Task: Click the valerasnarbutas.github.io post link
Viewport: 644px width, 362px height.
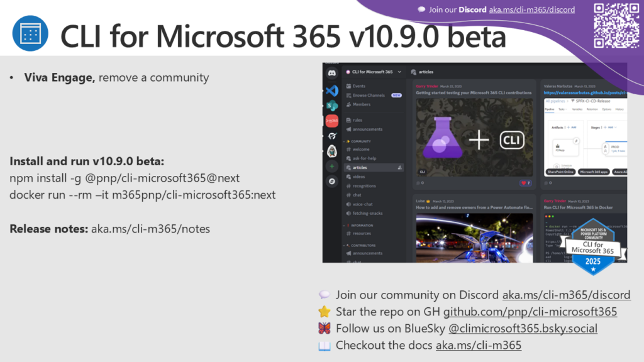Action: (x=586, y=93)
